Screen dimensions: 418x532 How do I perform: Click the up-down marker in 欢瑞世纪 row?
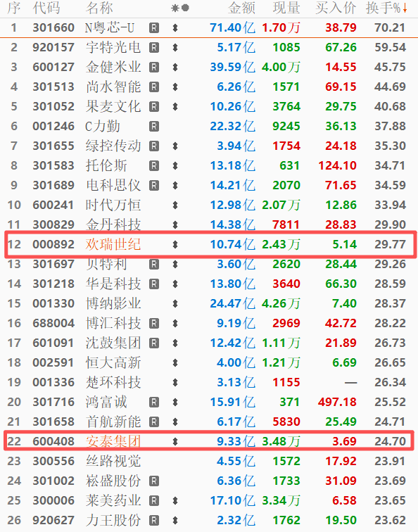[x=175, y=244]
